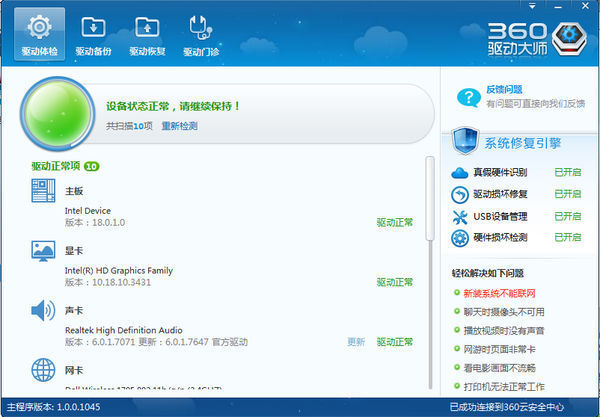Click the 驱动正常项 count badge 10
Viewport: 600px width, 417px height.
(91, 166)
